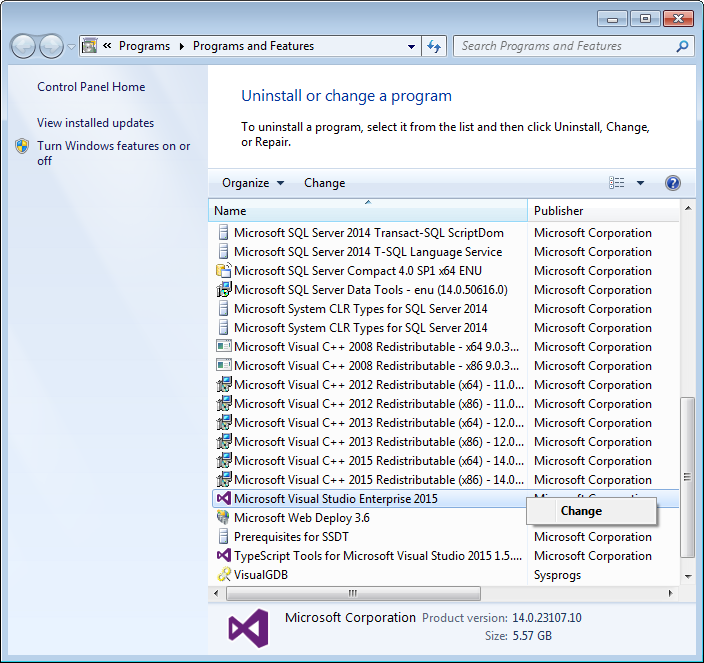Image resolution: width=704 pixels, height=663 pixels.
Task: Open help with the blue question icon
Action: point(673,183)
